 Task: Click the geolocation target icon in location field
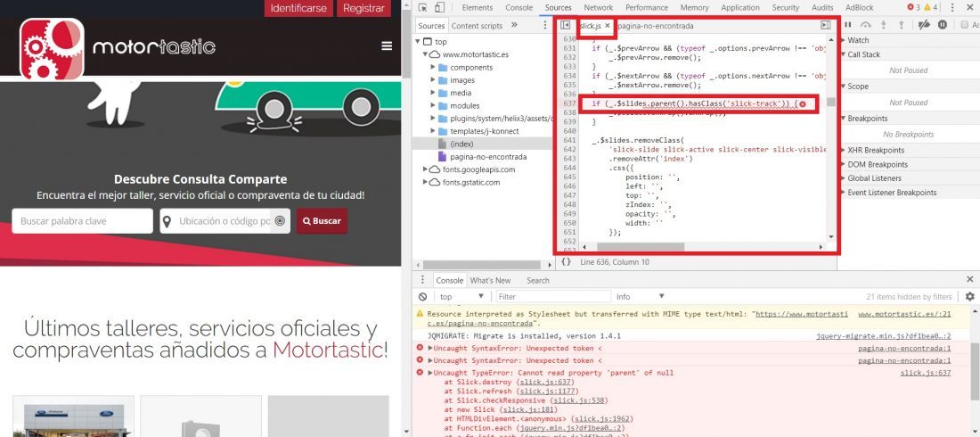[280, 221]
